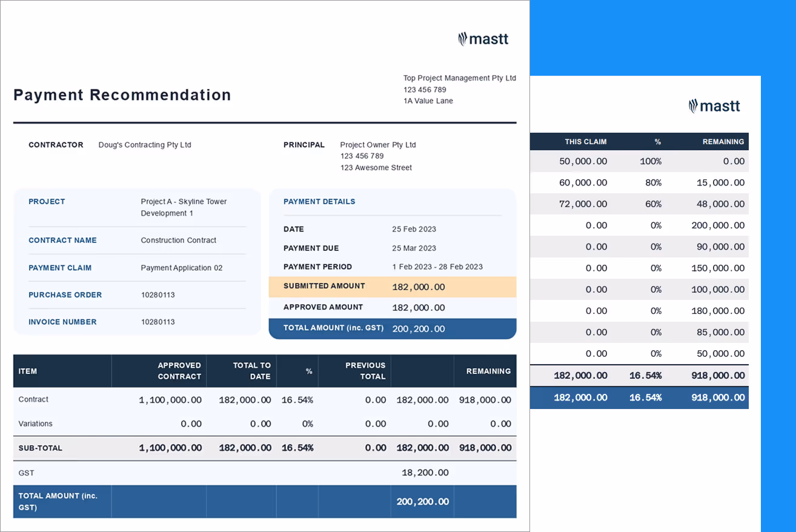Click the PAYMENT DETAILS header
Image resolution: width=796 pixels, height=532 pixels.
(x=319, y=202)
